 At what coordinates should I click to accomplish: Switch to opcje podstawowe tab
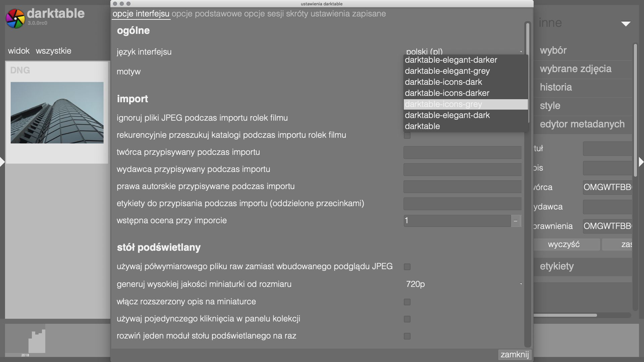[x=207, y=14]
